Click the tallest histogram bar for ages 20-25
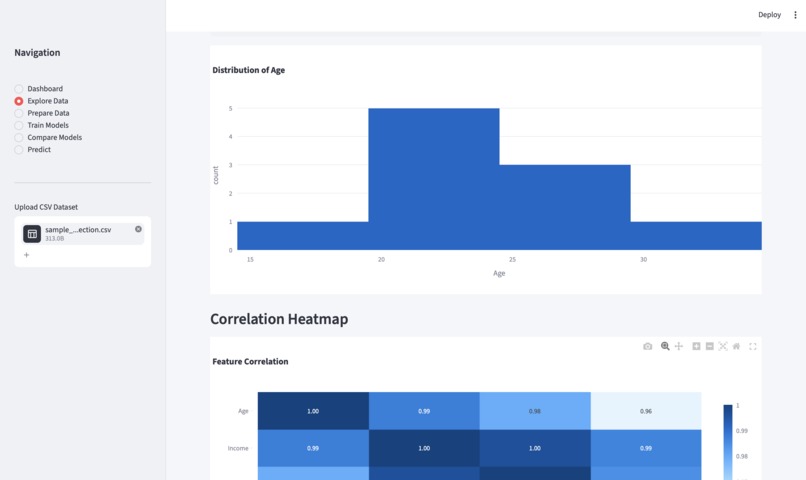806x480 pixels. click(434, 179)
